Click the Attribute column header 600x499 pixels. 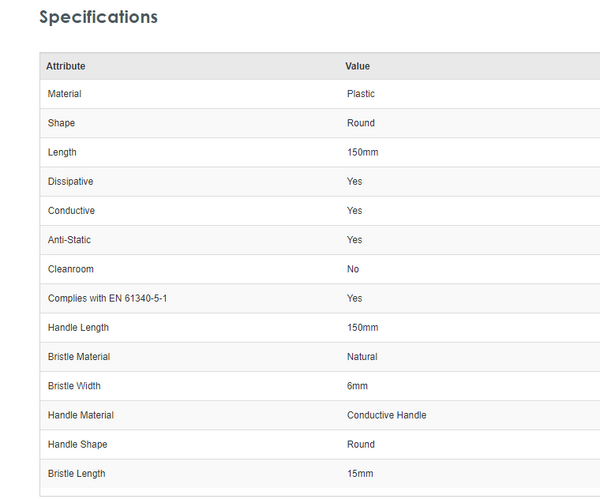click(x=66, y=66)
